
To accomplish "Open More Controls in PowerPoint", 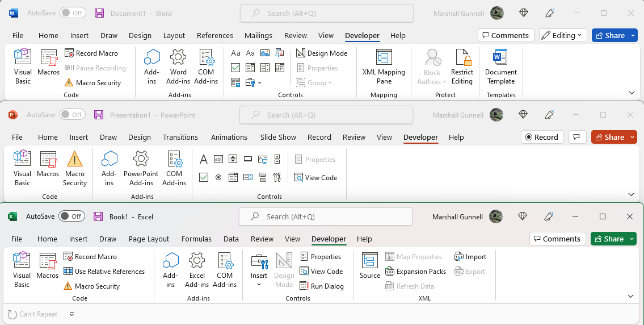I will [277, 177].
